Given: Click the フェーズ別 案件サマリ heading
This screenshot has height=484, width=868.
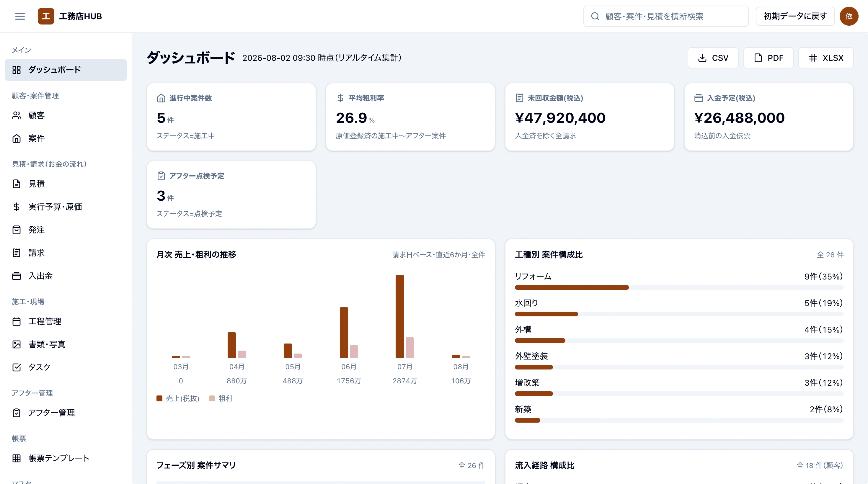Looking at the screenshot, I should click(x=196, y=465).
